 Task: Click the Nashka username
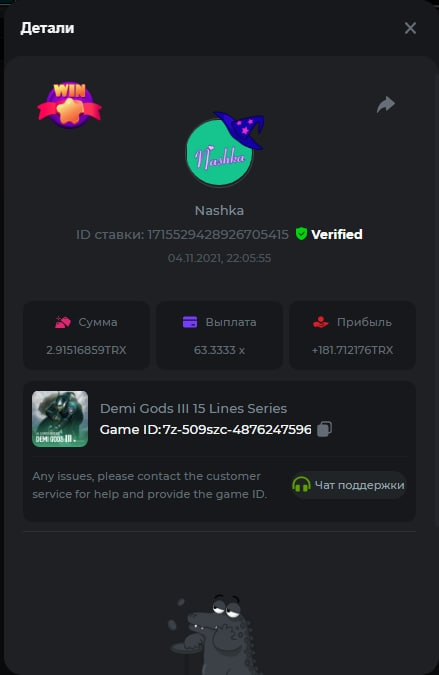pos(220,211)
